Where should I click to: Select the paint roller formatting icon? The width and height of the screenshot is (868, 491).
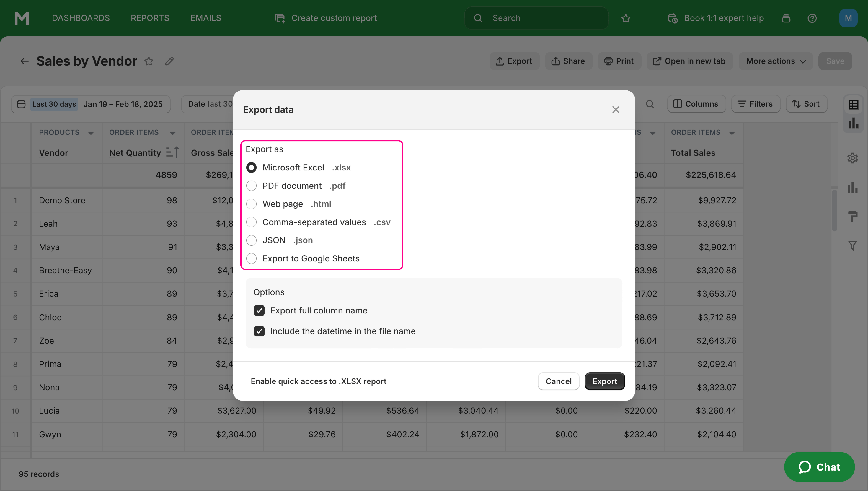point(853,216)
